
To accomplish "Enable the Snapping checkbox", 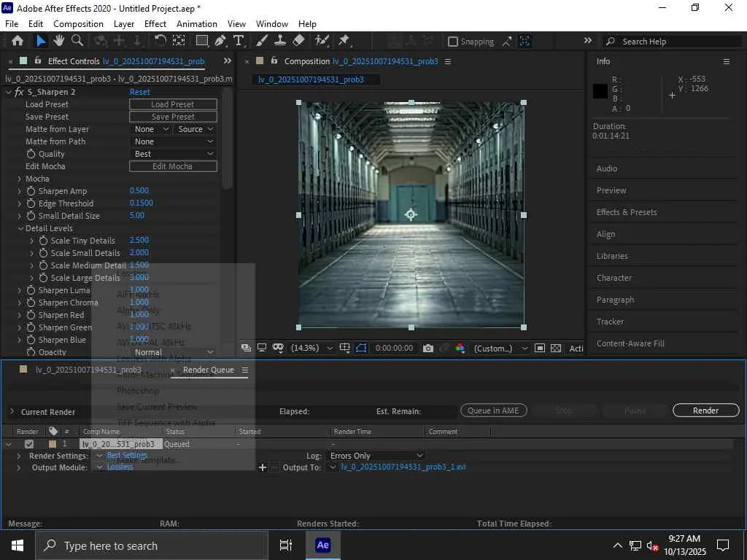I will coord(453,42).
